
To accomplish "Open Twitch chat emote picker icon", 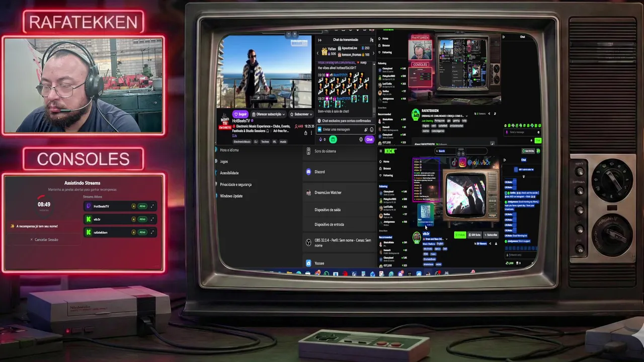I will pyautogui.click(x=372, y=129).
